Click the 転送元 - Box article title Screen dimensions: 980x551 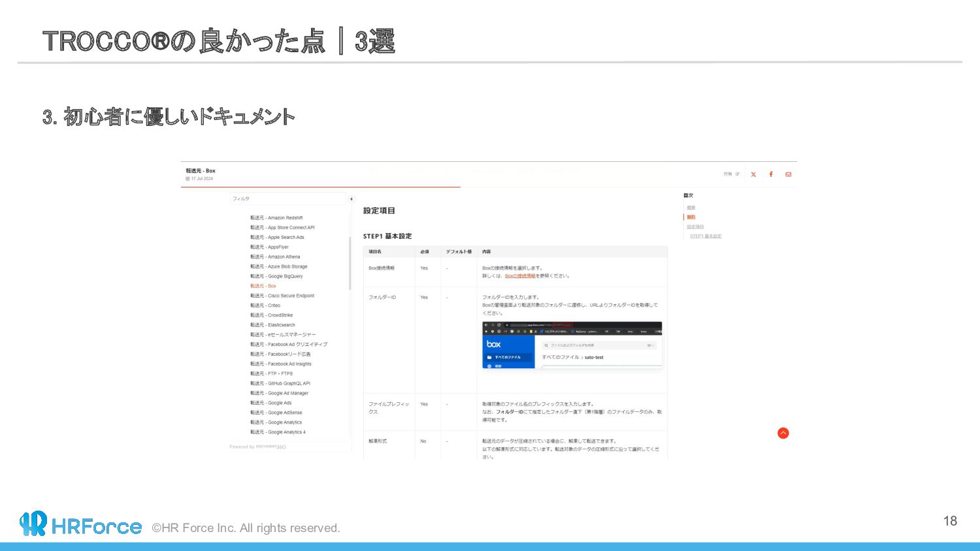[x=201, y=171]
